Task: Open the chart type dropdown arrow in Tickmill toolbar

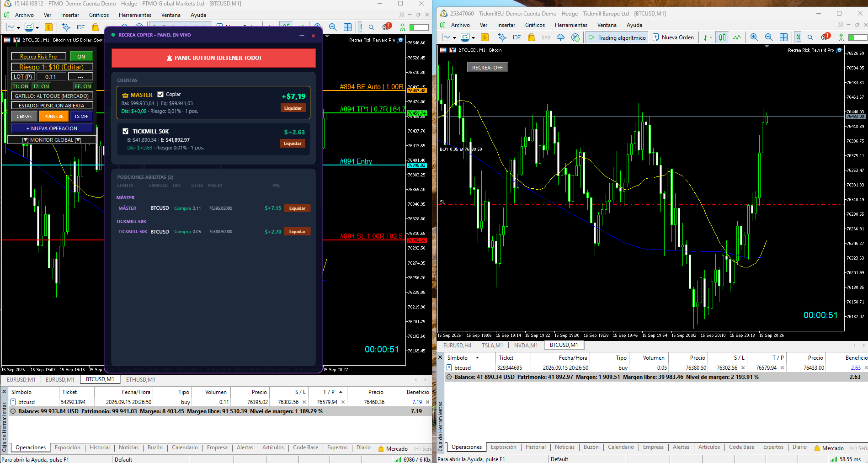Action: point(454,38)
